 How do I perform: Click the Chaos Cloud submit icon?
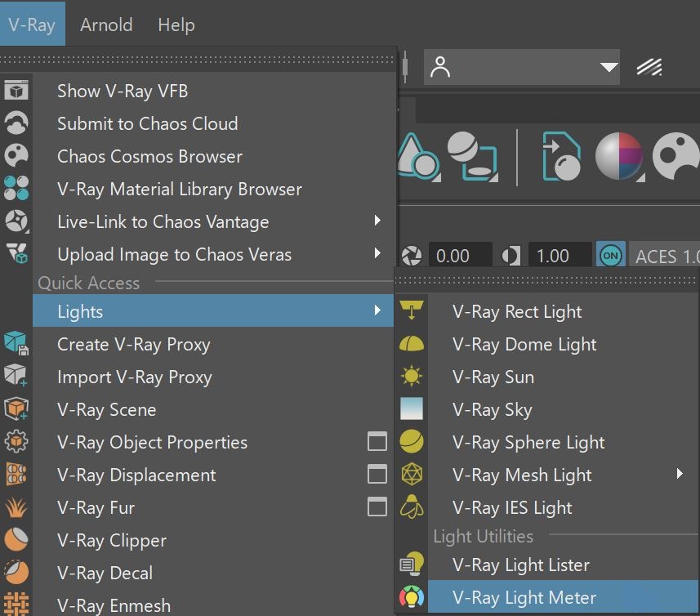16,123
